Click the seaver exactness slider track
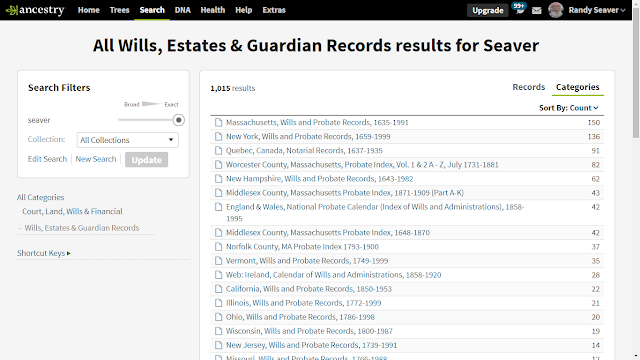The image size is (640, 360). pyautogui.click(x=145, y=120)
